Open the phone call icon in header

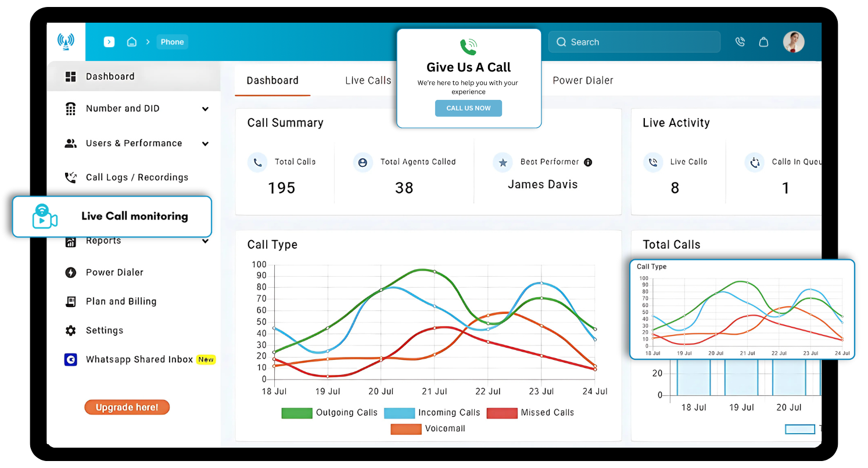740,42
